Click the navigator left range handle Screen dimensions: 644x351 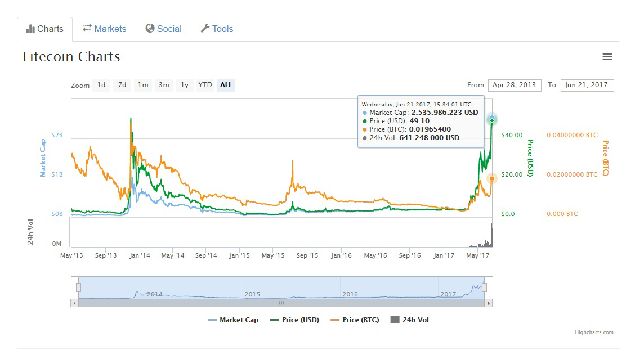point(78,287)
